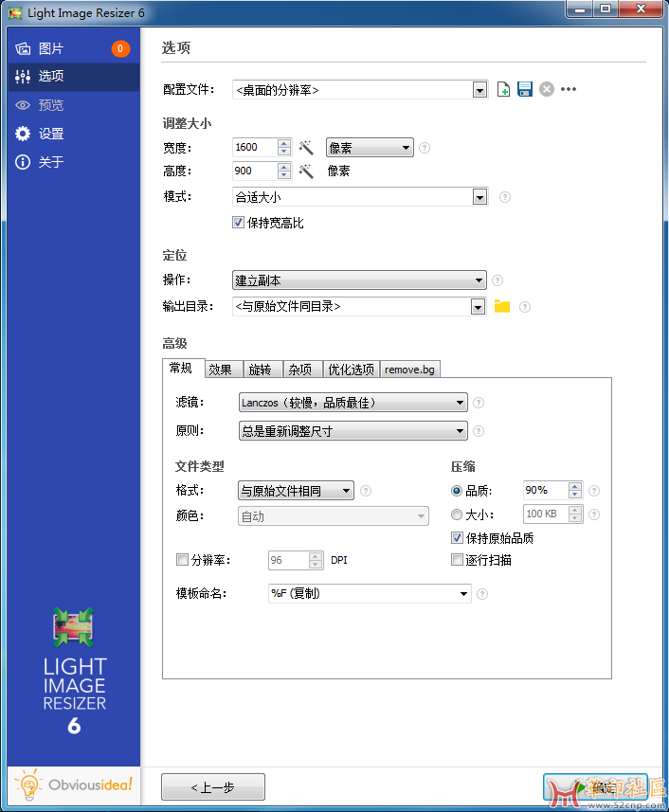Click the 确定 OK button
The image size is (669, 812).
pos(595,787)
